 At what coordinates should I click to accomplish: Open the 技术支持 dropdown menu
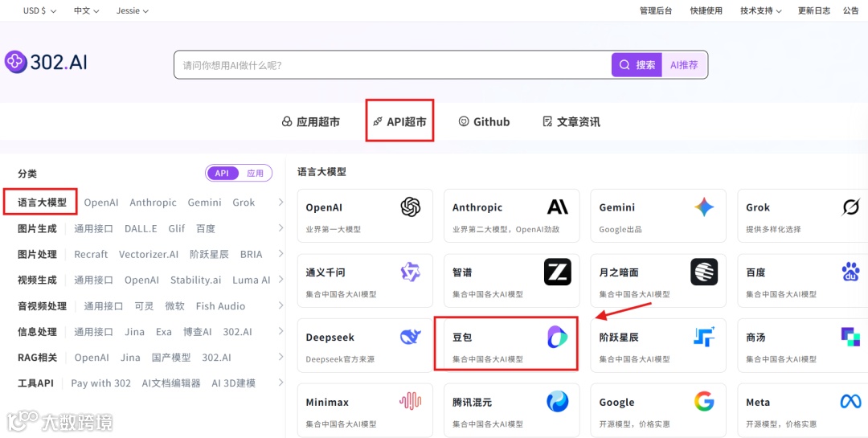[760, 10]
